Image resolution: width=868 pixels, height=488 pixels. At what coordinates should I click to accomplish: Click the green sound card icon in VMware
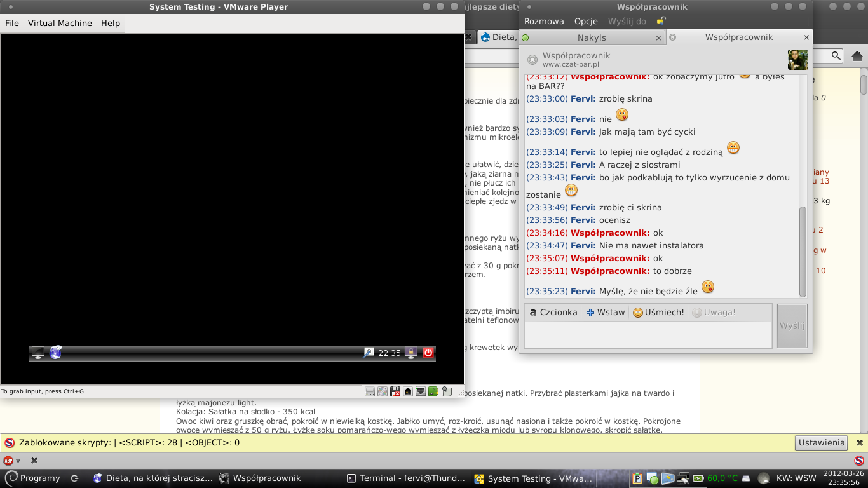433,391
